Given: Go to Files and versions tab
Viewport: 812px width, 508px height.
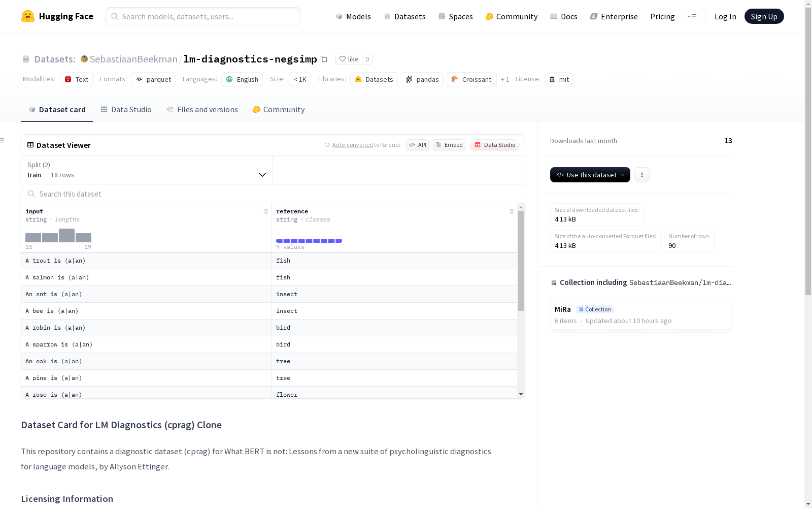Looking at the screenshot, I should pos(202,110).
